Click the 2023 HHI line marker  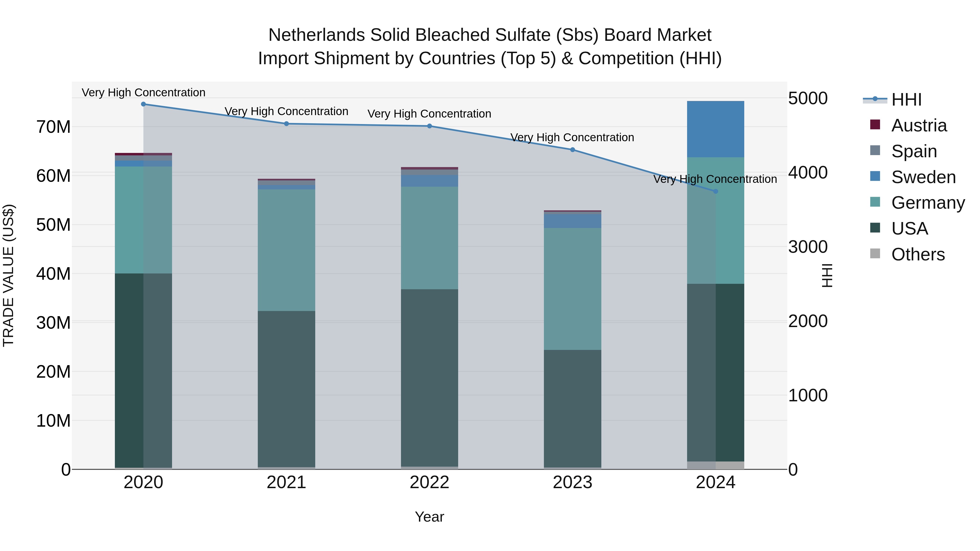[572, 150]
